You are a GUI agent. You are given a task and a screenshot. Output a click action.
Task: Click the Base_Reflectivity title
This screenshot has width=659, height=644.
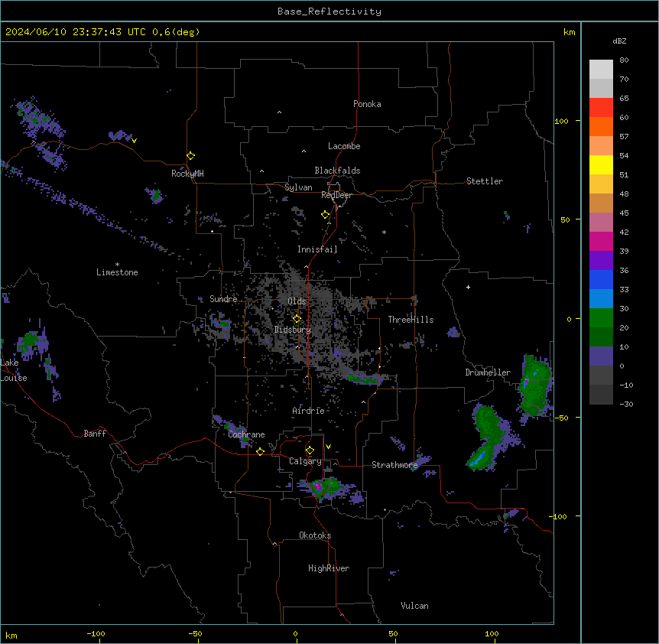point(329,11)
